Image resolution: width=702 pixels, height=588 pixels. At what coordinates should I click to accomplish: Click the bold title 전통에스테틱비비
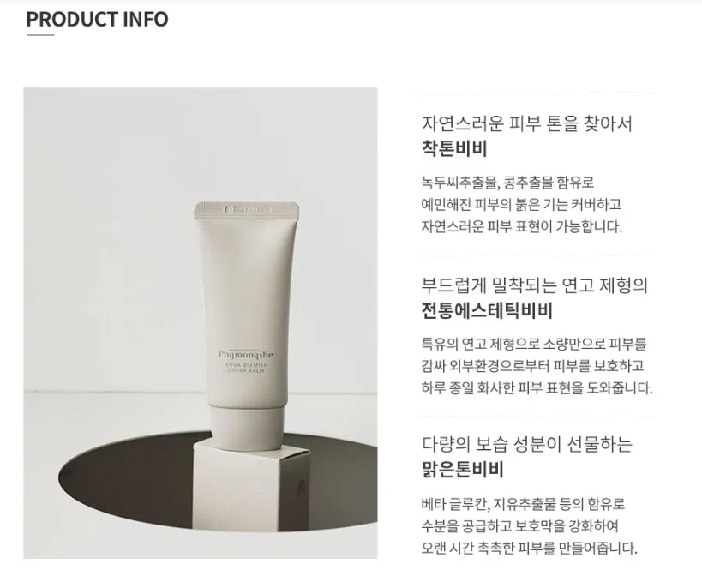pos(487,310)
